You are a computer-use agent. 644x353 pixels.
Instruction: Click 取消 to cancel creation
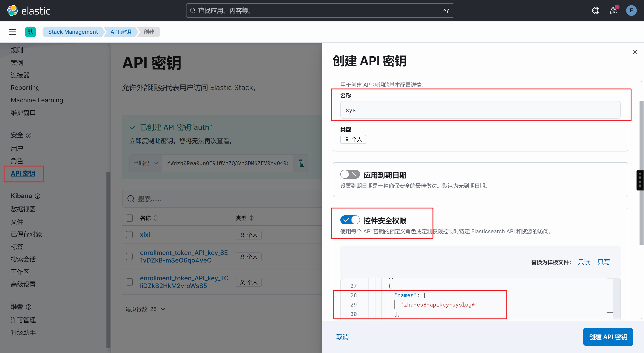[x=342, y=337]
